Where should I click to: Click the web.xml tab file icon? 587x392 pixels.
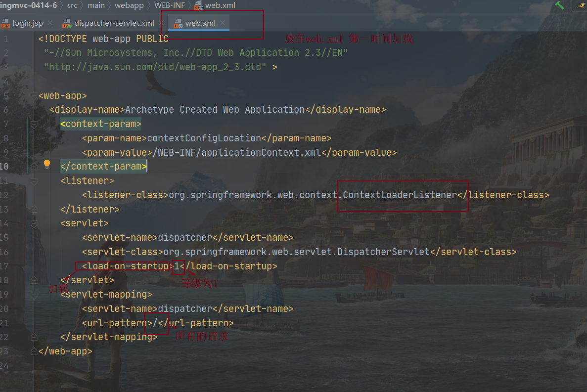[x=178, y=24]
